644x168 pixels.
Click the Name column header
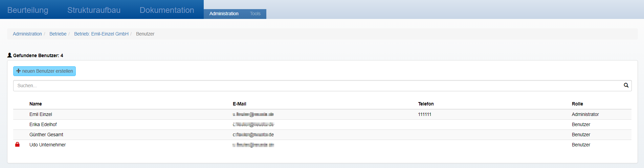(x=36, y=104)
